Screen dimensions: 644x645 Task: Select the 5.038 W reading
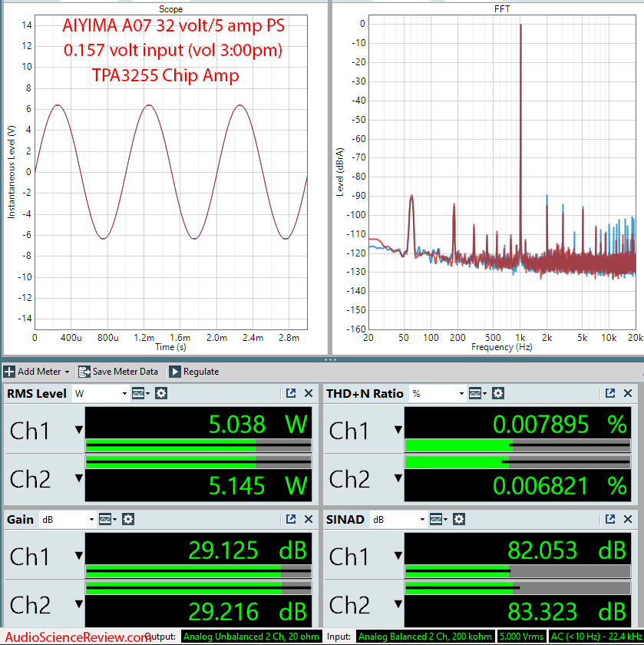258,424
